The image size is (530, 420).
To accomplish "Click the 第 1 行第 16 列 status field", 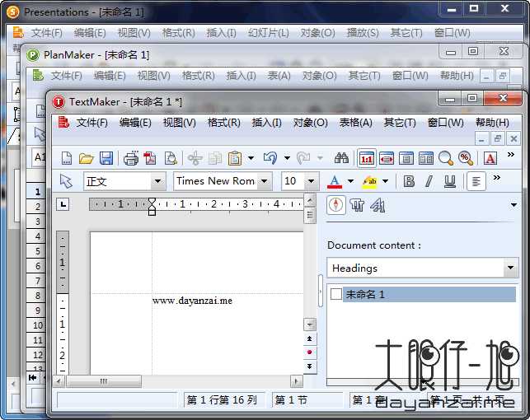I will click(x=224, y=400).
